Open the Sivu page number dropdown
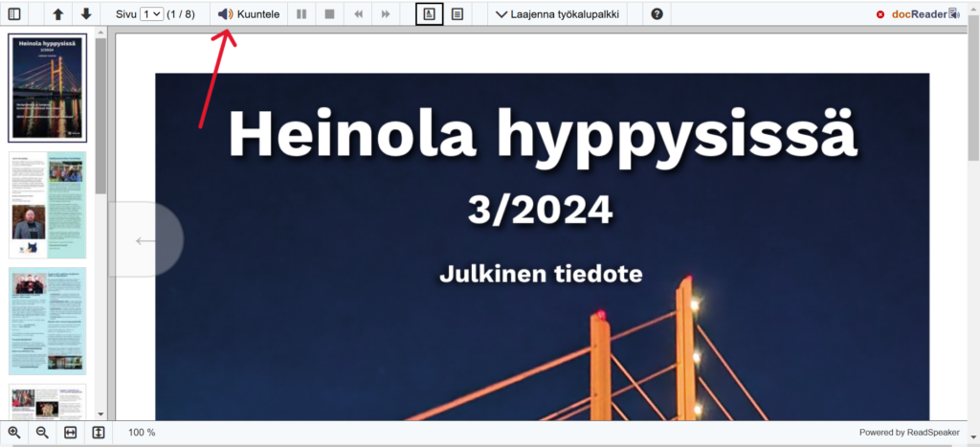Screen dimensions: 980x447 coord(151,13)
